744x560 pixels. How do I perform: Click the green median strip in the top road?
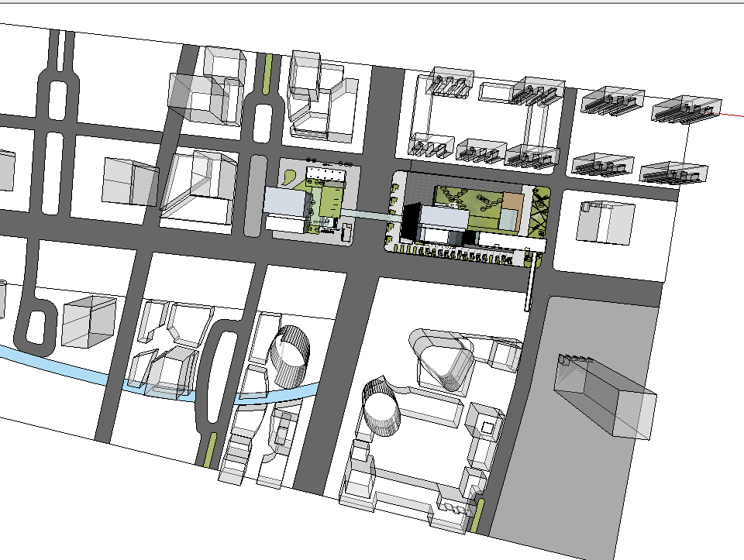point(267,74)
